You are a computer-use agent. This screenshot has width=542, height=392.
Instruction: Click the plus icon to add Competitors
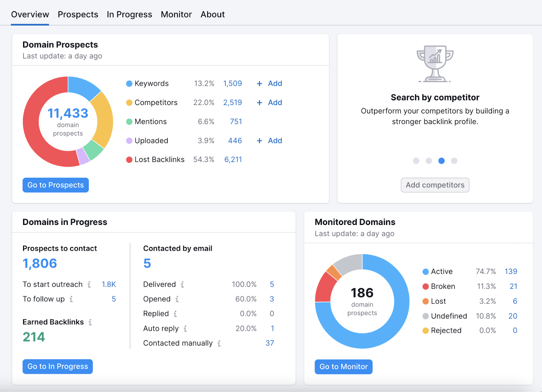pyautogui.click(x=259, y=102)
